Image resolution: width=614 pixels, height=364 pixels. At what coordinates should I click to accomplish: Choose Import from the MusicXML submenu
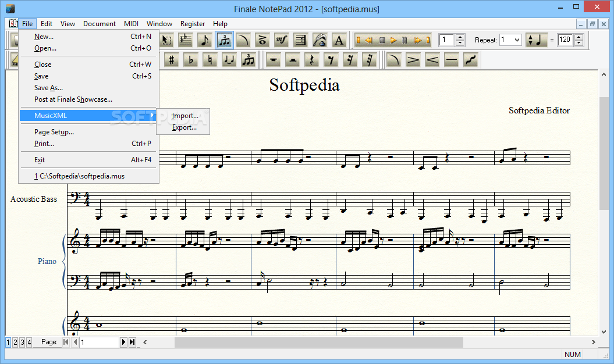tap(184, 116)
